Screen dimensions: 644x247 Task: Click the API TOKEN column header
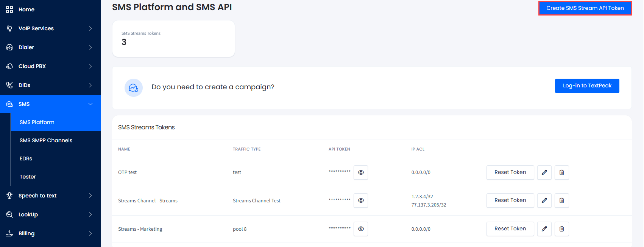coord(339,149)
